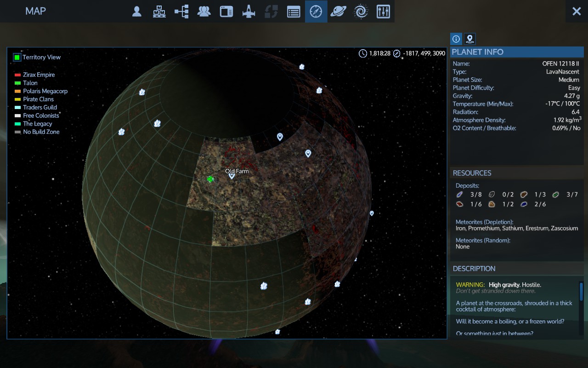Click the depletion meteorites resource list text
Viewport: 588px width, 368px height.
[x=517, y=228]
